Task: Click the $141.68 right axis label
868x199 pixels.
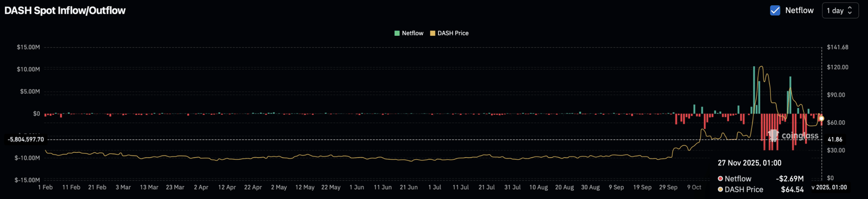Action: click(x=838, y=47)
